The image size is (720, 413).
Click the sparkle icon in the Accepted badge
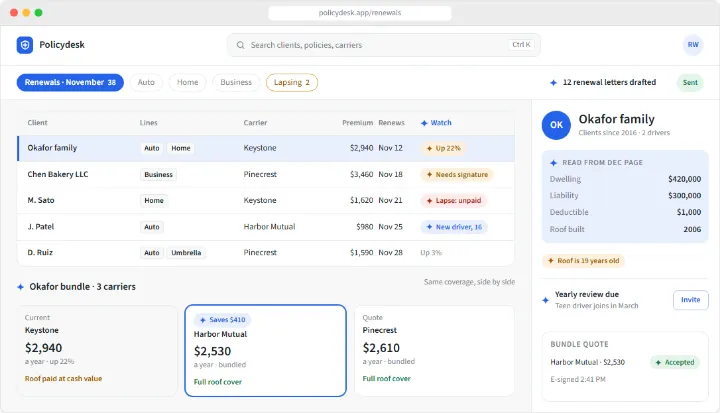pos(658,362)
